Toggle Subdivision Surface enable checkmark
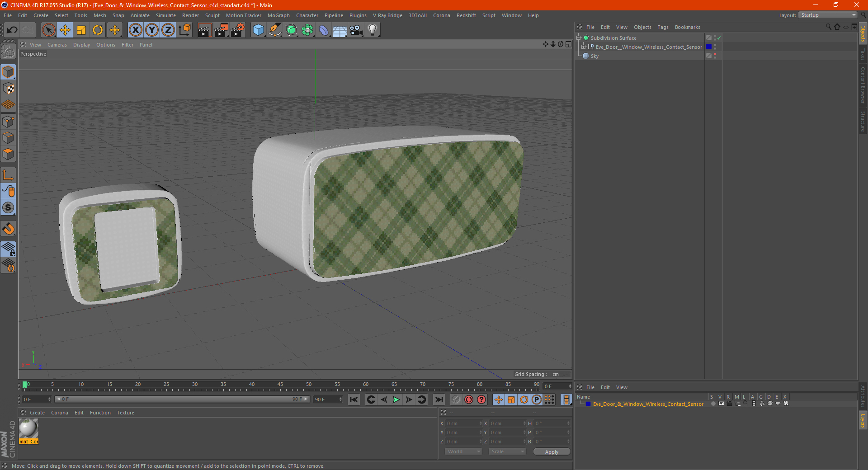The height and width of the screenshot is (470, 868). (719, 38)
